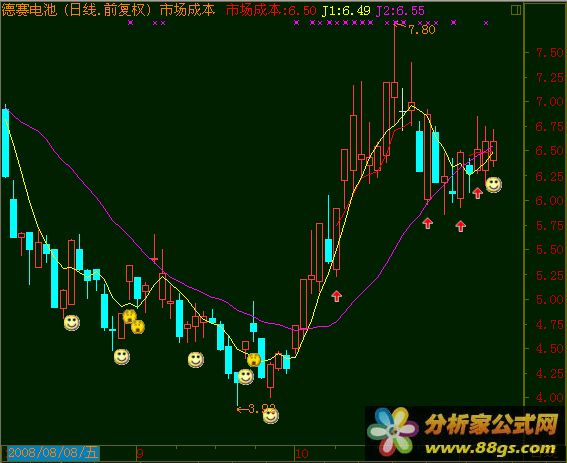Click the red 市场成本:6.50 indicator value
Image resolution: width=567 pixels, height=463 pixels.
tap(271, 10)
